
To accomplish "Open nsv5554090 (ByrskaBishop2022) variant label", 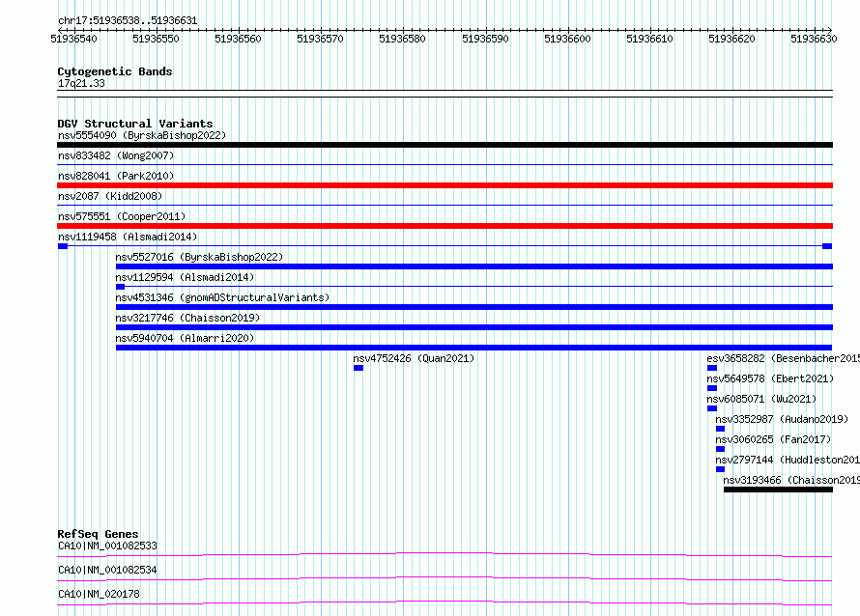I will click(142, 135).
